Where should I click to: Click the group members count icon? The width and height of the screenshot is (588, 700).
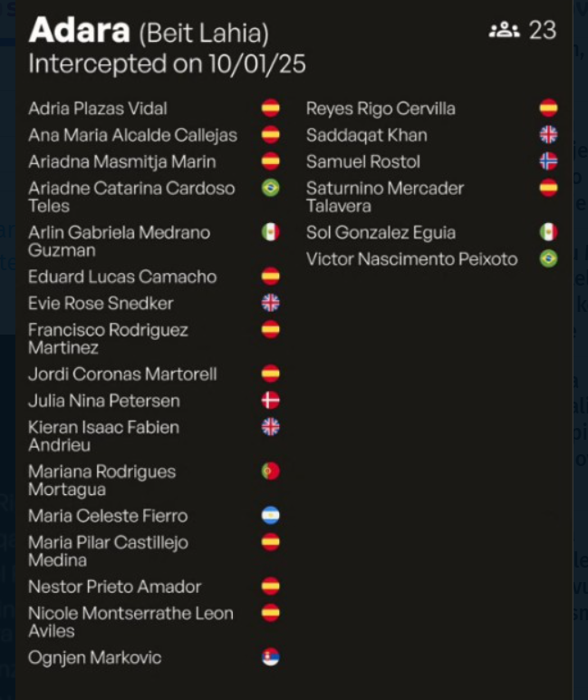tap(504, 30)
